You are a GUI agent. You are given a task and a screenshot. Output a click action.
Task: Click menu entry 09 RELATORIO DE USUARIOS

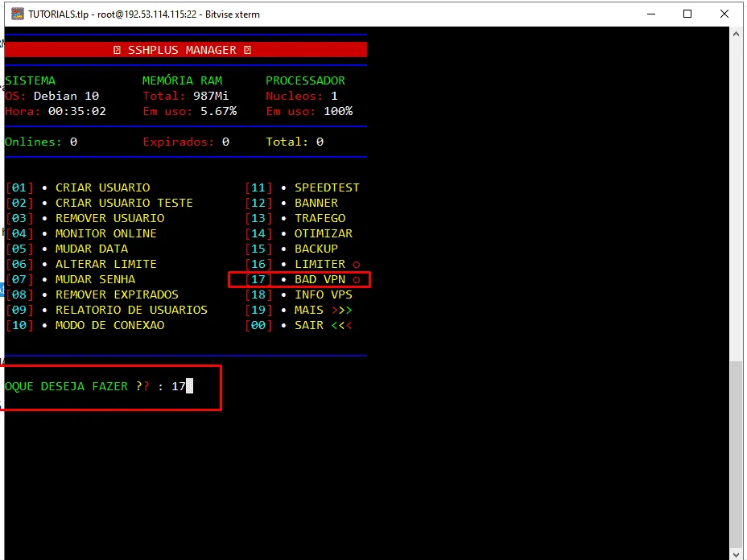(107, 310)
